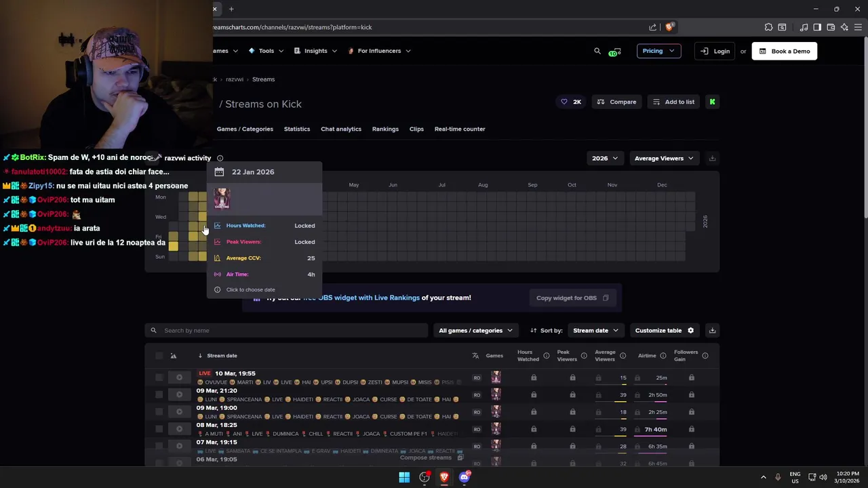Click the Book a Demo button
The height and width of the screenshot is (488, 868).
pos(785,51)
